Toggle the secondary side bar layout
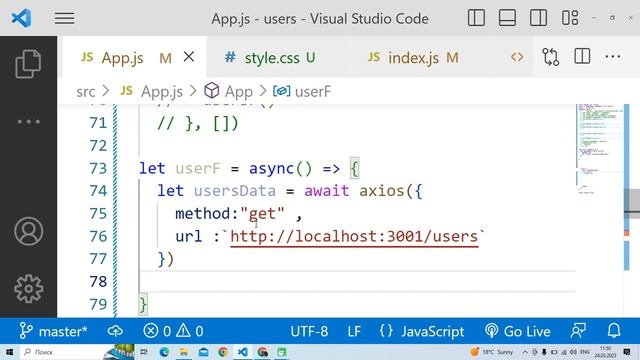Image resolution: width=640 pixels, height=360 pixels. point(538,18)
